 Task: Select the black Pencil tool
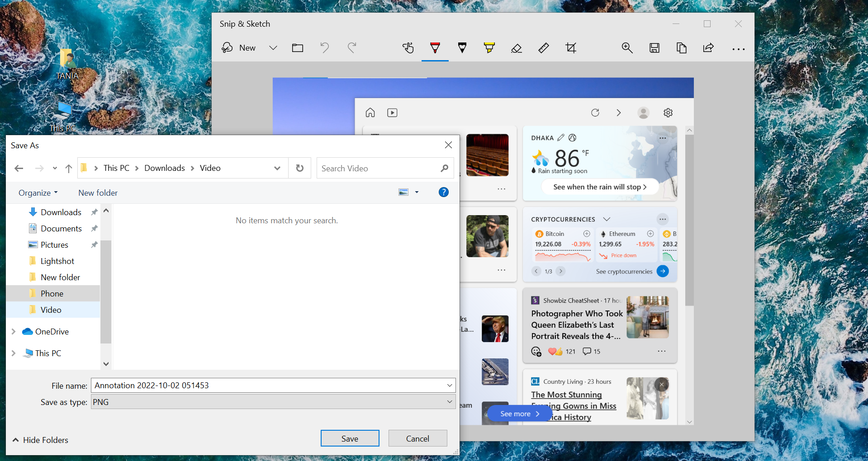pos(462,48)
